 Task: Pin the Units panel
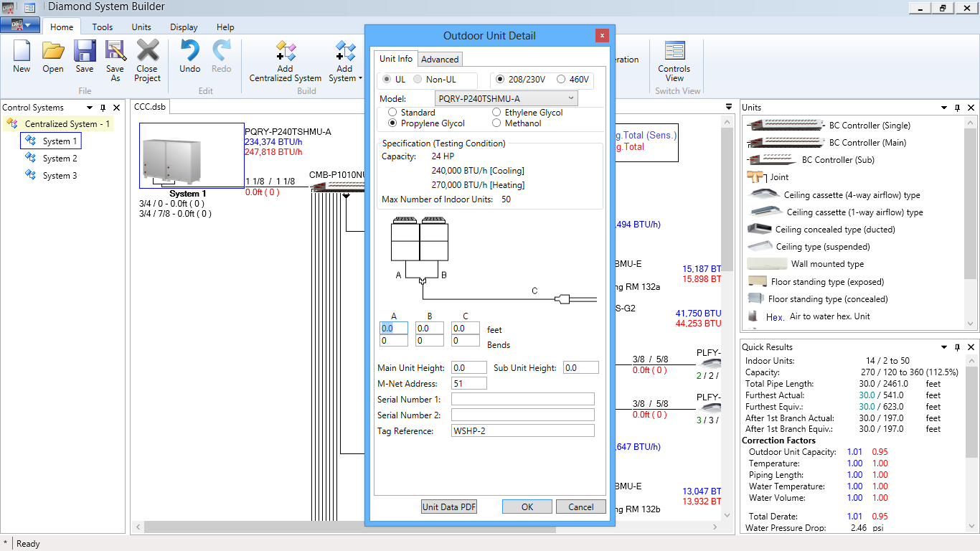coord(957,108)
